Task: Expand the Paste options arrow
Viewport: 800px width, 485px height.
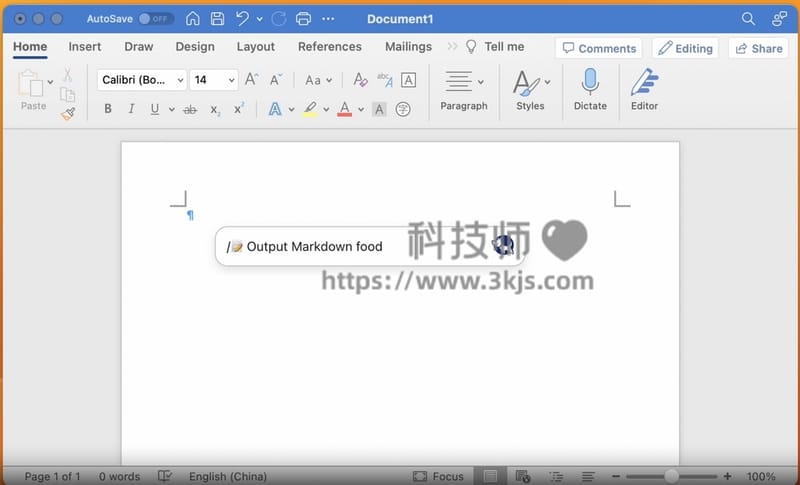Action: (x=50, y=82)
